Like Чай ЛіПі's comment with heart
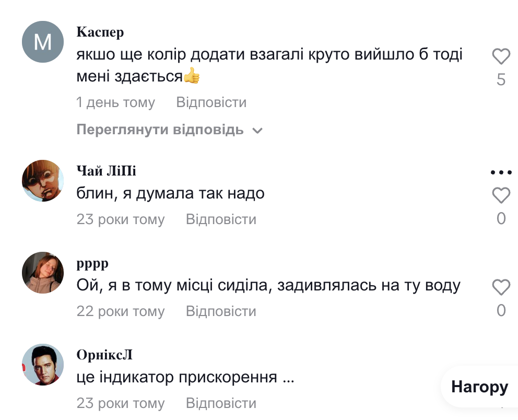The image size is (518, 420). point(501,195)
